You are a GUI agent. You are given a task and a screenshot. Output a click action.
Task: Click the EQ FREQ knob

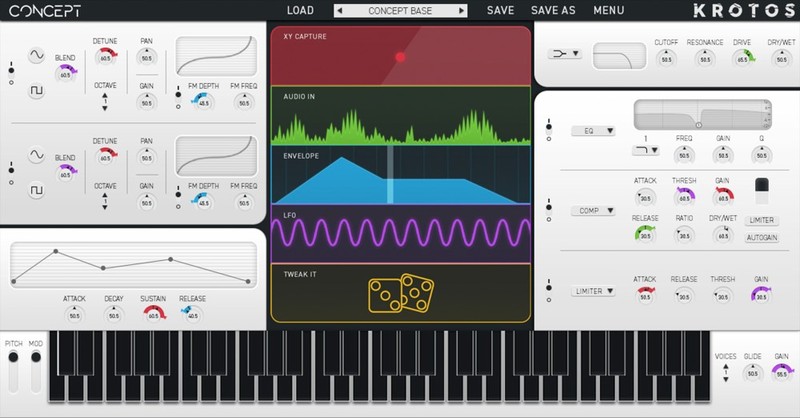(x=684, y=155)
